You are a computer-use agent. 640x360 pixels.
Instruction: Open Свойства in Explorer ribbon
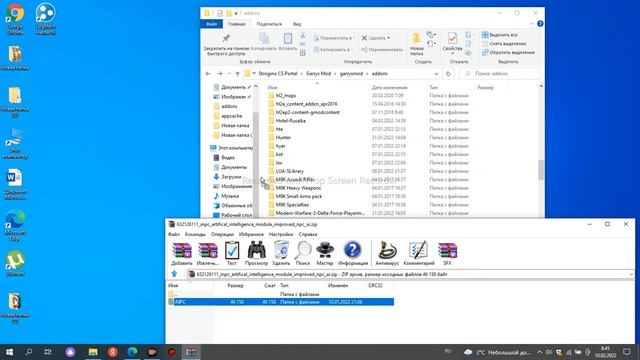pos(452,43)
